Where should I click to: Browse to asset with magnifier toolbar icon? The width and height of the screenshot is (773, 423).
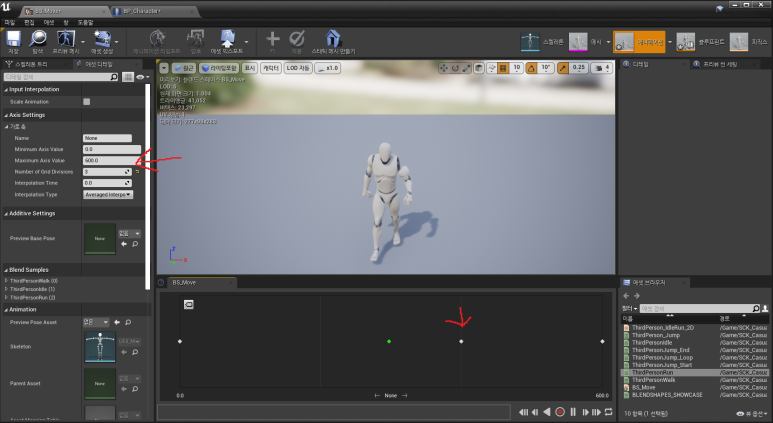pyautogui.click(x=37, y=41)
